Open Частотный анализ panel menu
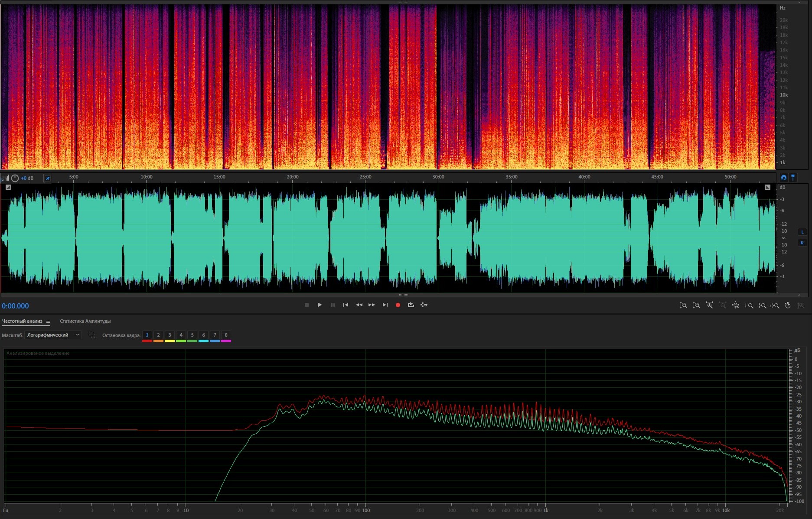 [x=48, y=321]
